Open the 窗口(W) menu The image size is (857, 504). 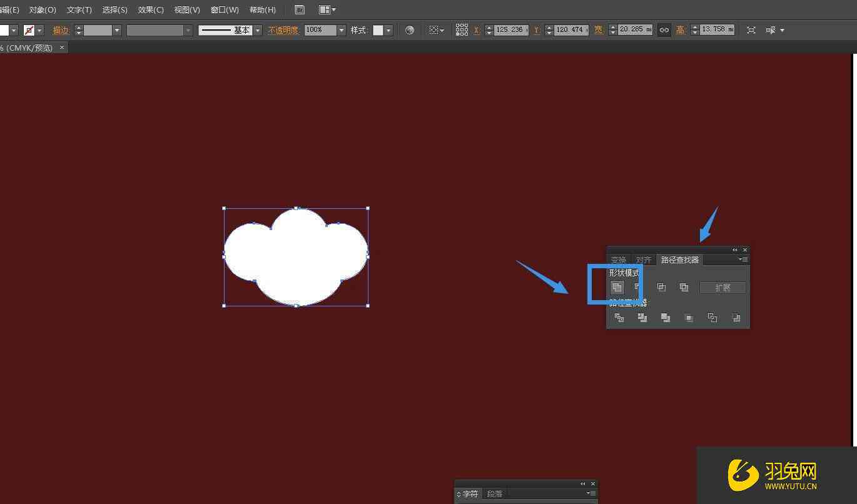click(x=225, y=10)
